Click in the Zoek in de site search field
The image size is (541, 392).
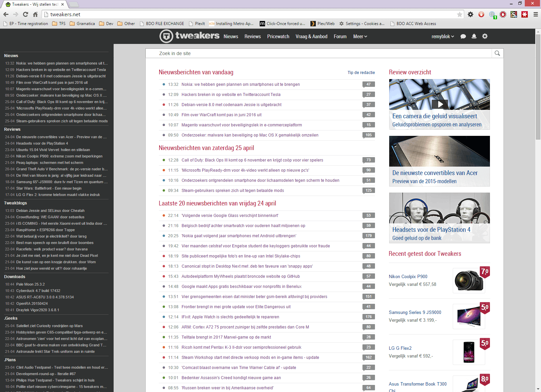tap(319, 53)
